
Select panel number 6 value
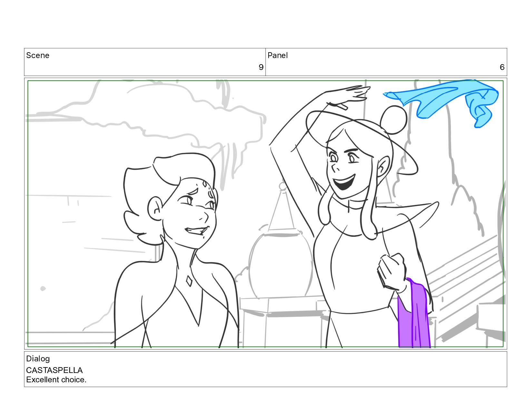(x=502, y=67)
